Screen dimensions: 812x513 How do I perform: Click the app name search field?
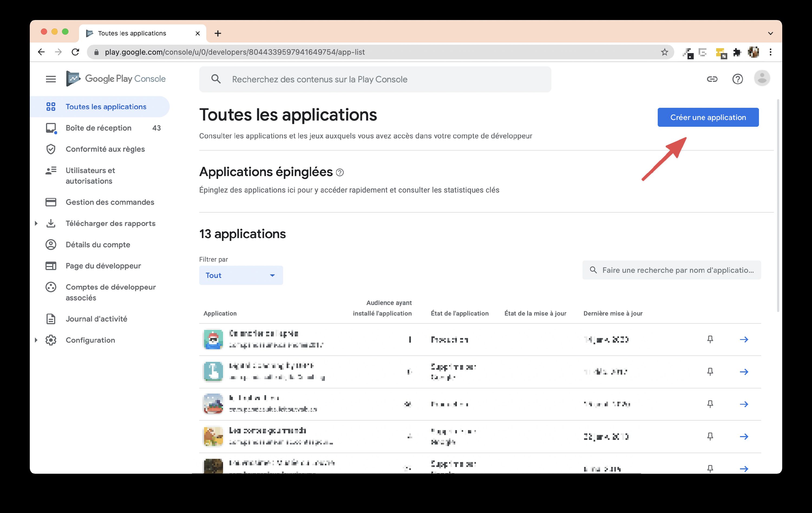671,270
